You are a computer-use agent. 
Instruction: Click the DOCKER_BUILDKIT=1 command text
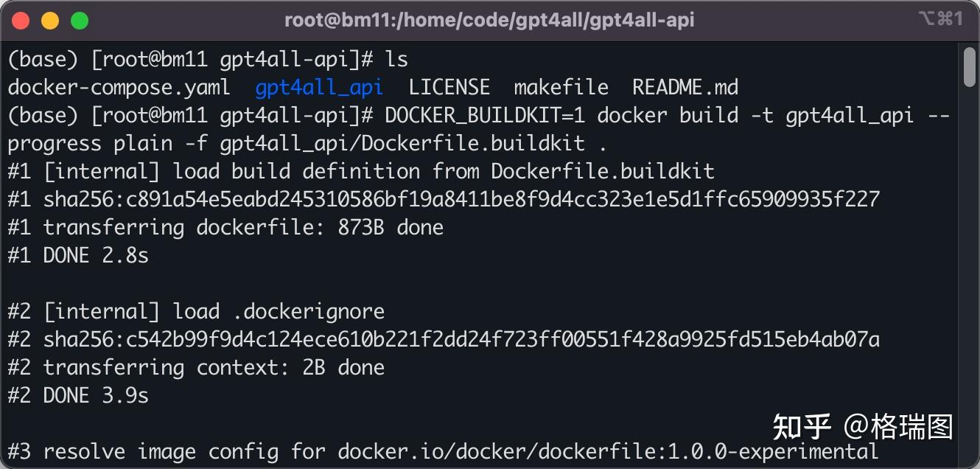484,115
